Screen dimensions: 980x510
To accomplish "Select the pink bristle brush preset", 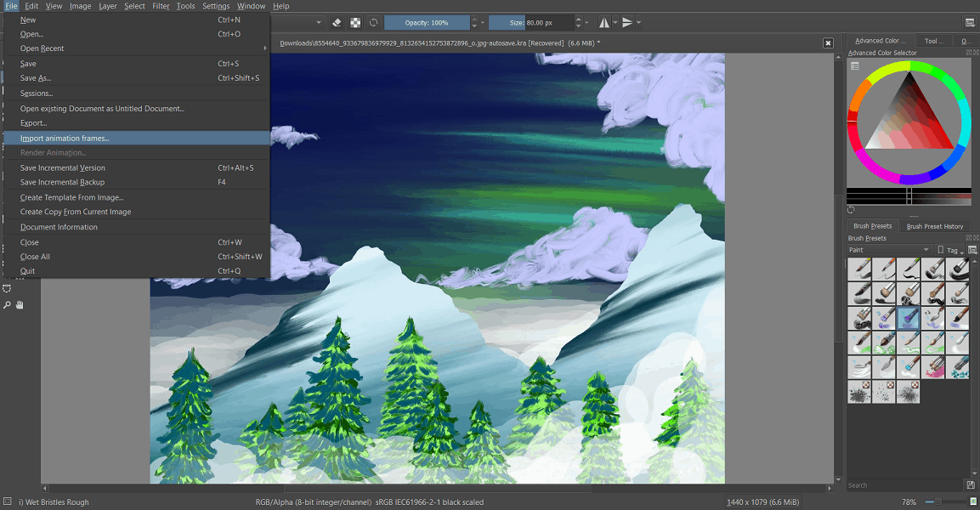I will 933,367.
